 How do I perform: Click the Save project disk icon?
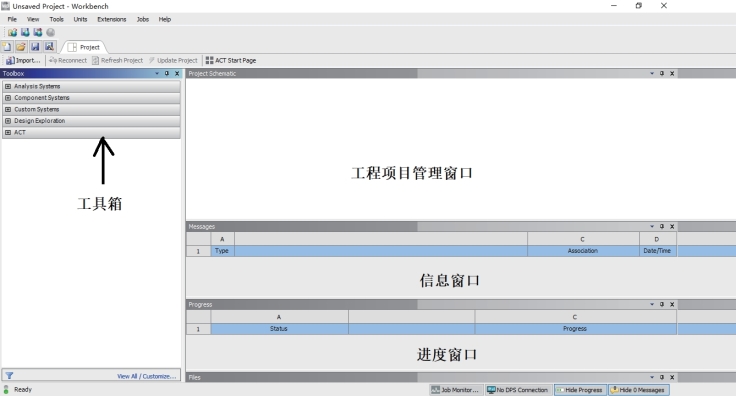(x=35, y=47)
